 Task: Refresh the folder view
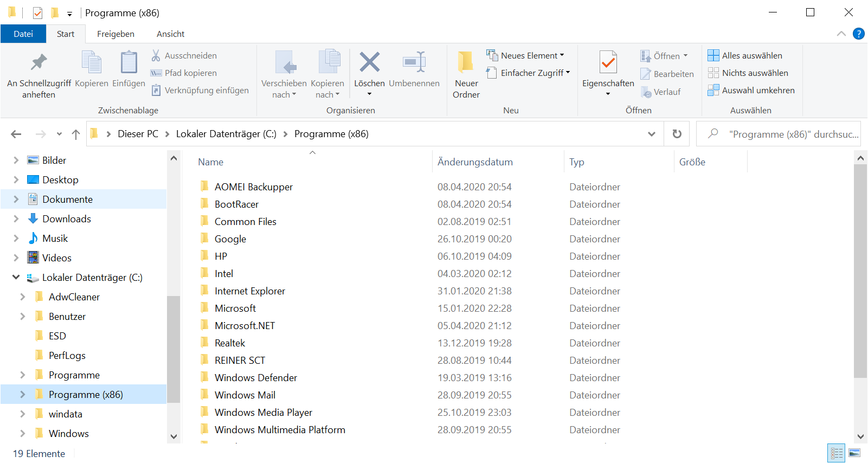[x=677, y=134]
